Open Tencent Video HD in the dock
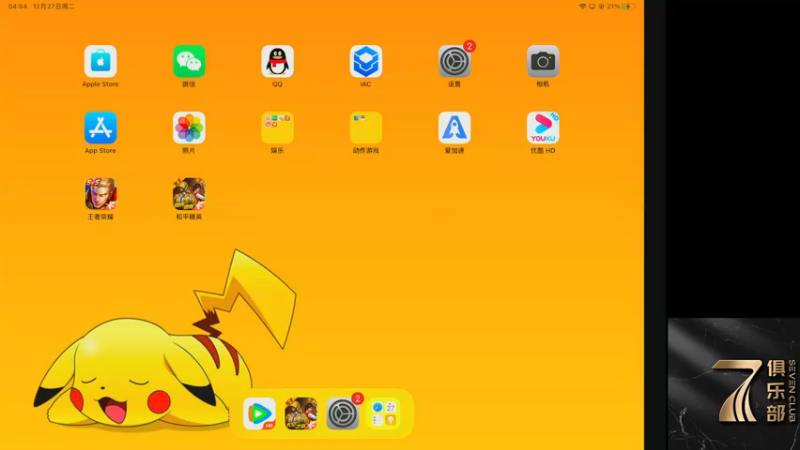The height and width of the screenshot is (450, 800). click(x=259, y=414)
